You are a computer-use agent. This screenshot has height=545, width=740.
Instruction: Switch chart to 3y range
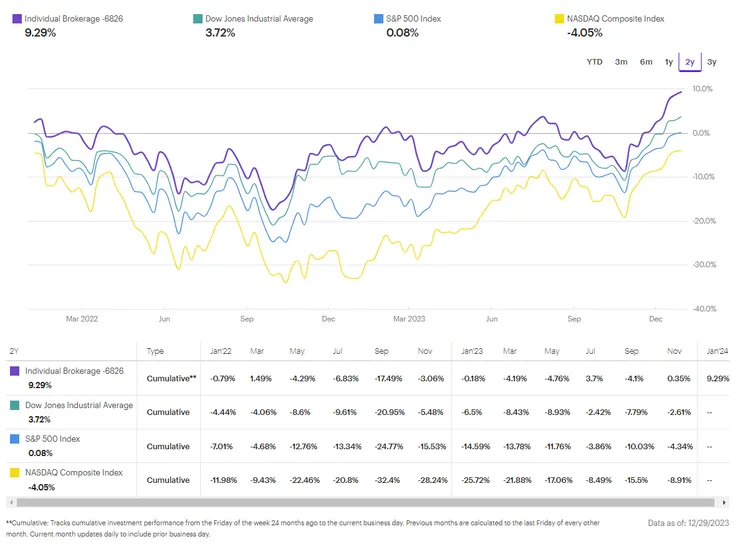click(712, 62)
